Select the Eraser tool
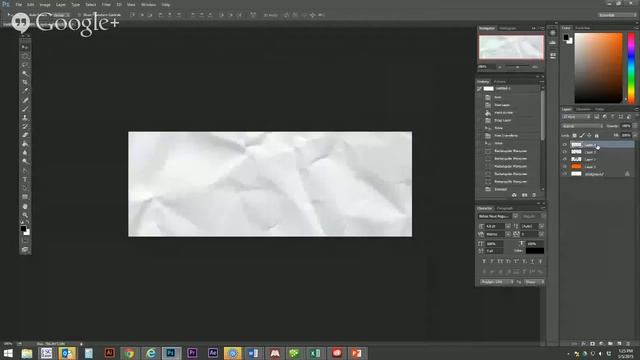640x360 pixels. pos(25,135)
